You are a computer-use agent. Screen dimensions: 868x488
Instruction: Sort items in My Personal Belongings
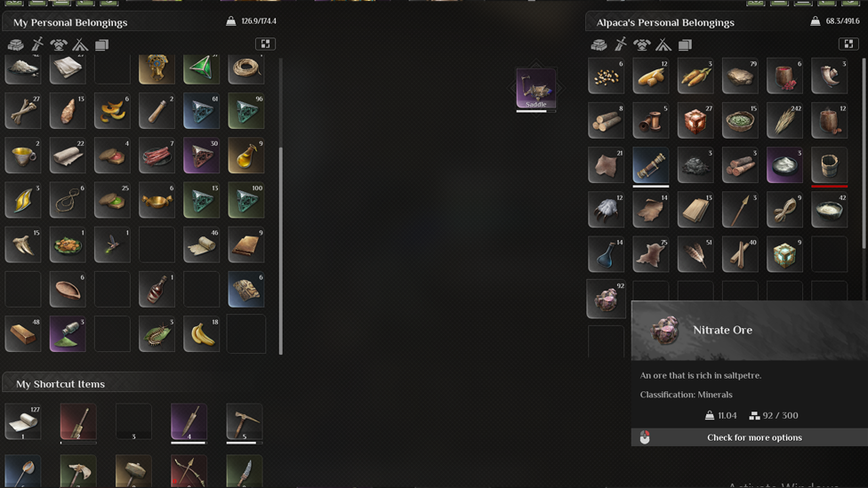(266, 44)
